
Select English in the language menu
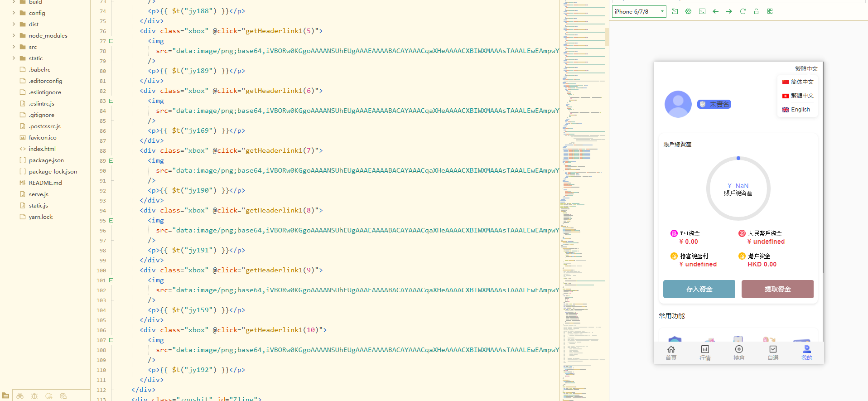[800, 110]
